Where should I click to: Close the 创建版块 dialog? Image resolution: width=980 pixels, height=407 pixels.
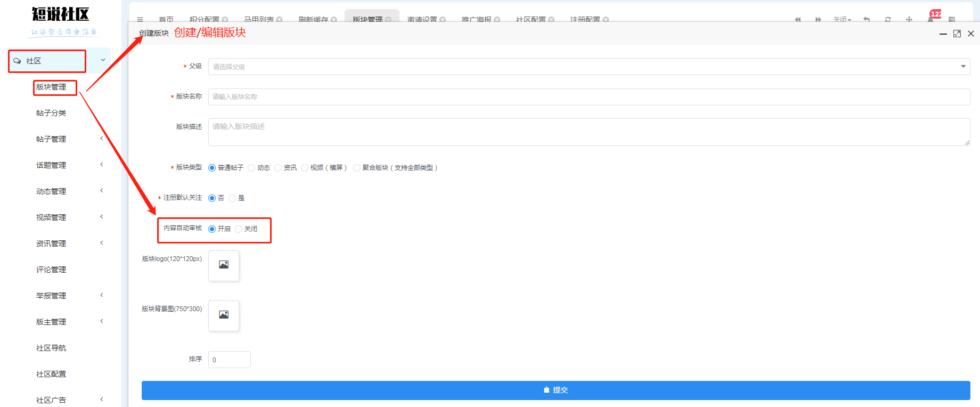pyautogui.click(x=971, y=34)
